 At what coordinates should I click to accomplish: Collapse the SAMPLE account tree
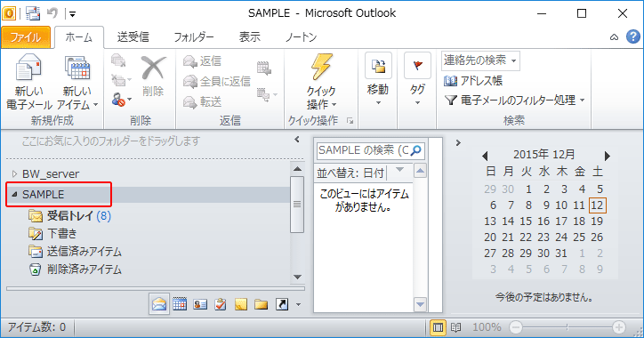click(x=14, y=194)
